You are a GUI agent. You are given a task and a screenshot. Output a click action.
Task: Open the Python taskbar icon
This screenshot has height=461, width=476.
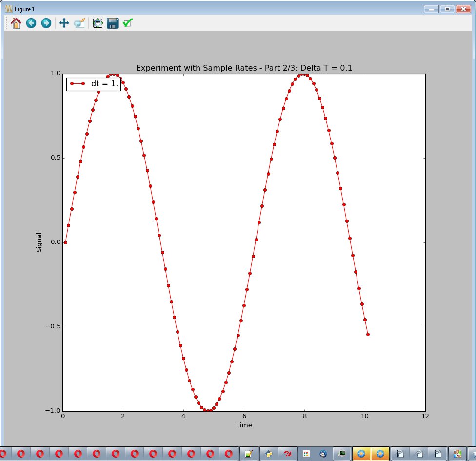(x=268, y=454)
